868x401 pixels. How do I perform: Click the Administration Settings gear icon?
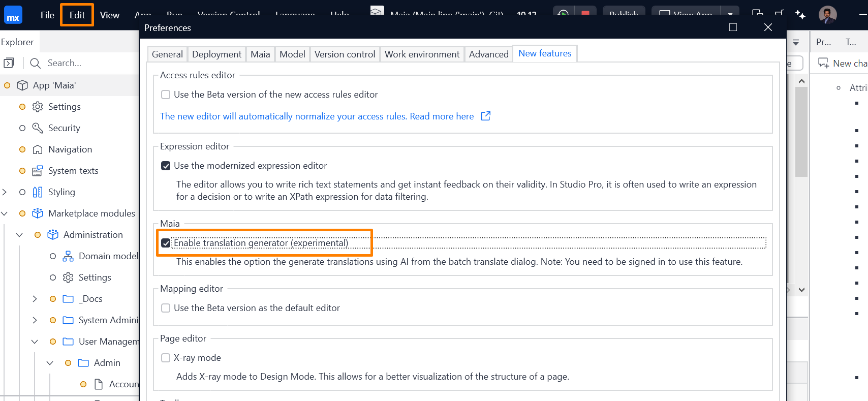pyautogui.click(x=68, y=277)
